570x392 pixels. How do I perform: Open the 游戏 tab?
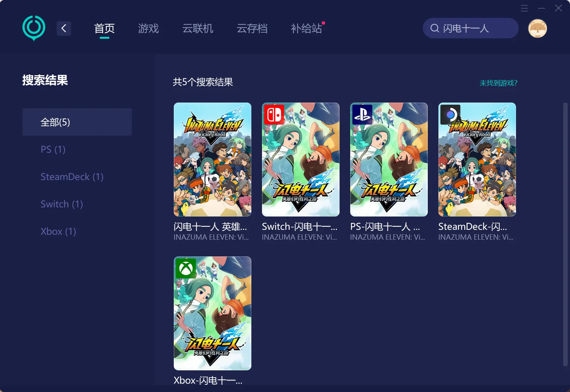click(x=148, y=28)
